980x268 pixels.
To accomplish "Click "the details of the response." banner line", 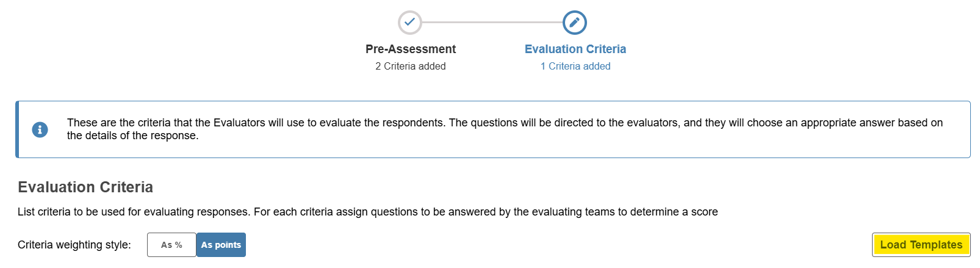I will coord(133,136).
